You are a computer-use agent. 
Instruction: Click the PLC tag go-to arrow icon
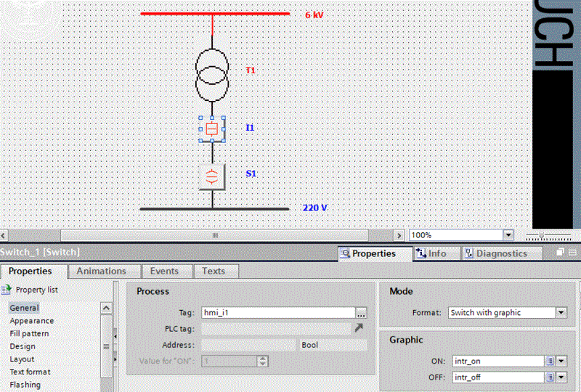(x=358, y=330)
